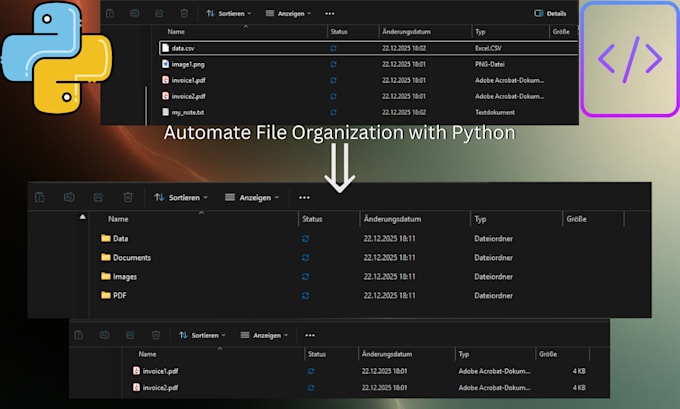The width and height of the screenshot is (680, 409).
Task: Click the rename icon in the invoices-only window toolbar
Action: tap(105, 335)
